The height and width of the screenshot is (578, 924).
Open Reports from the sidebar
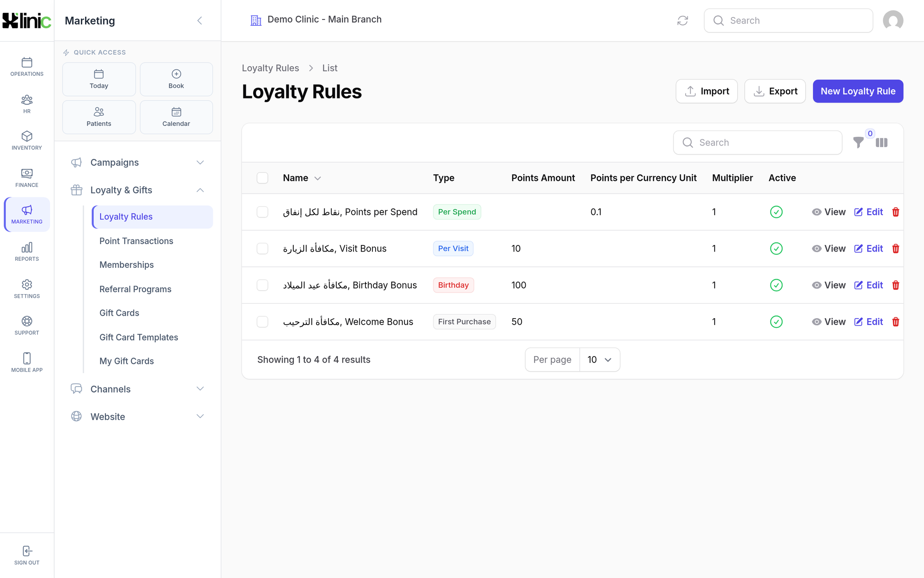(27, 252)
